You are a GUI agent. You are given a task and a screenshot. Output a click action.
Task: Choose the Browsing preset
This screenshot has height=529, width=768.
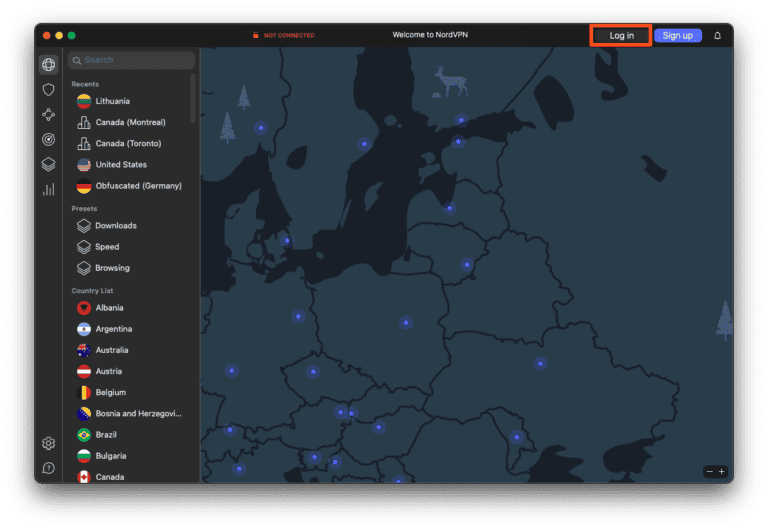pyautogui.click(x=112, y=268)
